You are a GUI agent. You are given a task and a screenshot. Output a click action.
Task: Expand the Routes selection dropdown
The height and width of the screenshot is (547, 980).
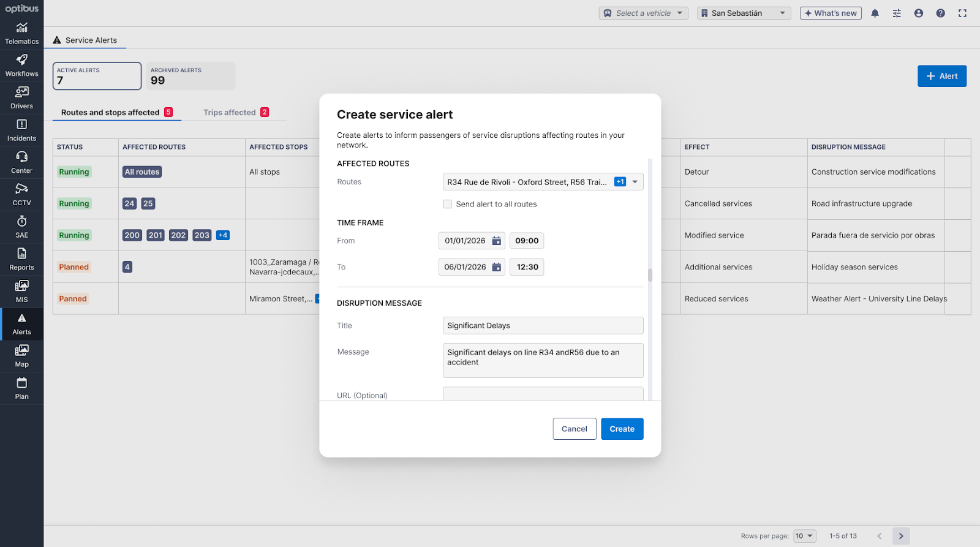[x=635, y=182]
